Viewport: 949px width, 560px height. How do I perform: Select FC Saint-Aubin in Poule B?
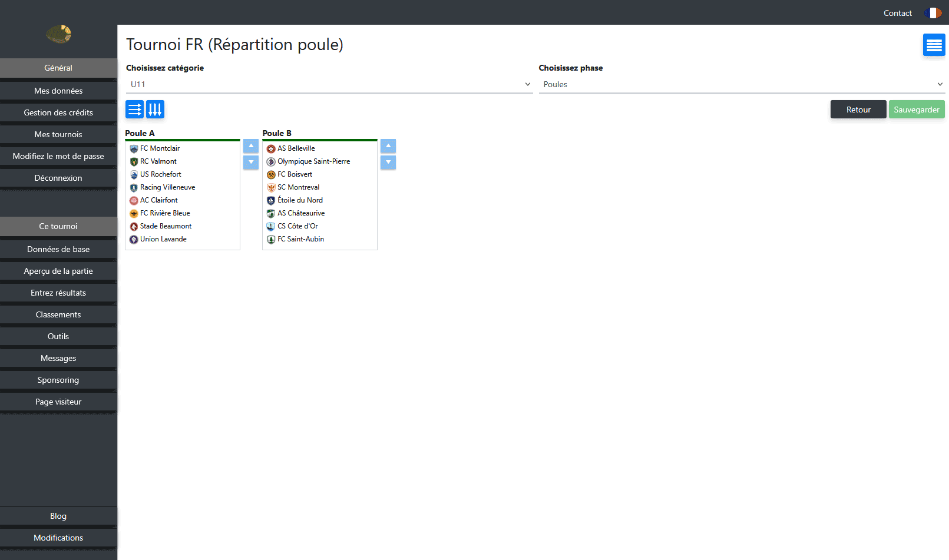click(x=320, y=239)
